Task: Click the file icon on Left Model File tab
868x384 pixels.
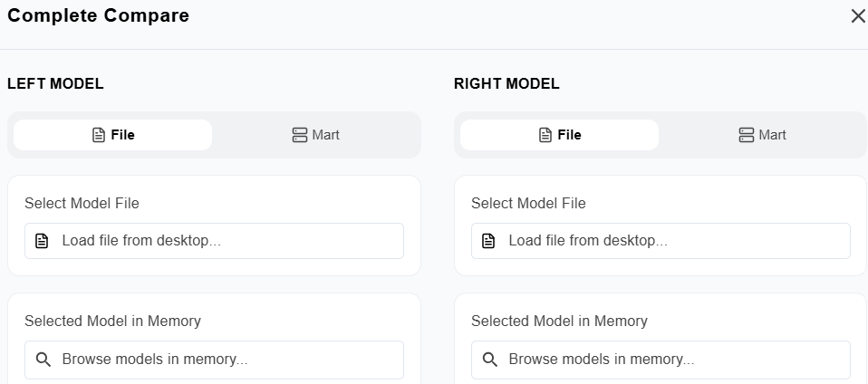Action: click(x=99, y=135)
